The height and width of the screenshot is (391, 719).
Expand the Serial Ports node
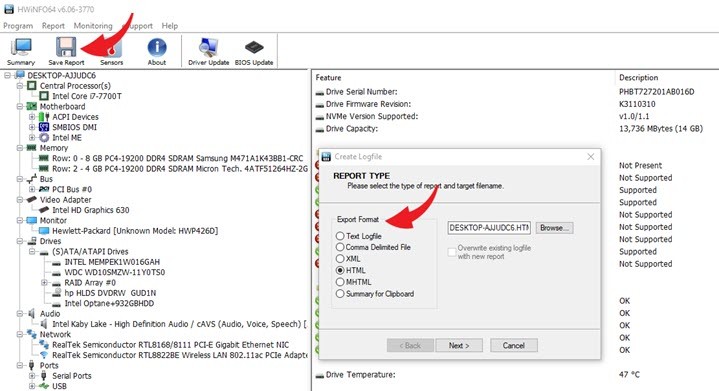click(32, 376)
